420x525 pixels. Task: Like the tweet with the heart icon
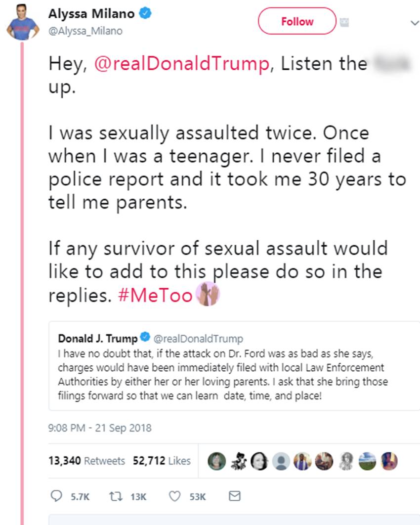[174, 496]
